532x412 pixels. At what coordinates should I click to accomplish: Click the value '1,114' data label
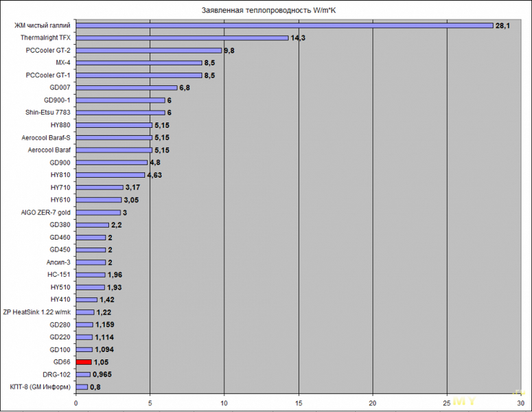(x=104, y=337)
